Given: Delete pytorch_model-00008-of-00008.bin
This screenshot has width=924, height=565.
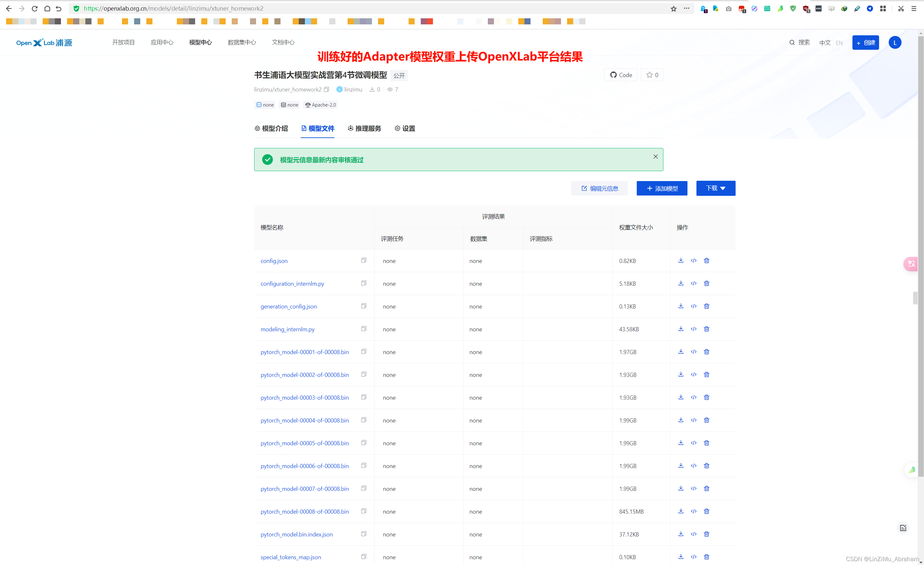Looking at the screenshot, I should pyautogui.click(x=706, y=511).
